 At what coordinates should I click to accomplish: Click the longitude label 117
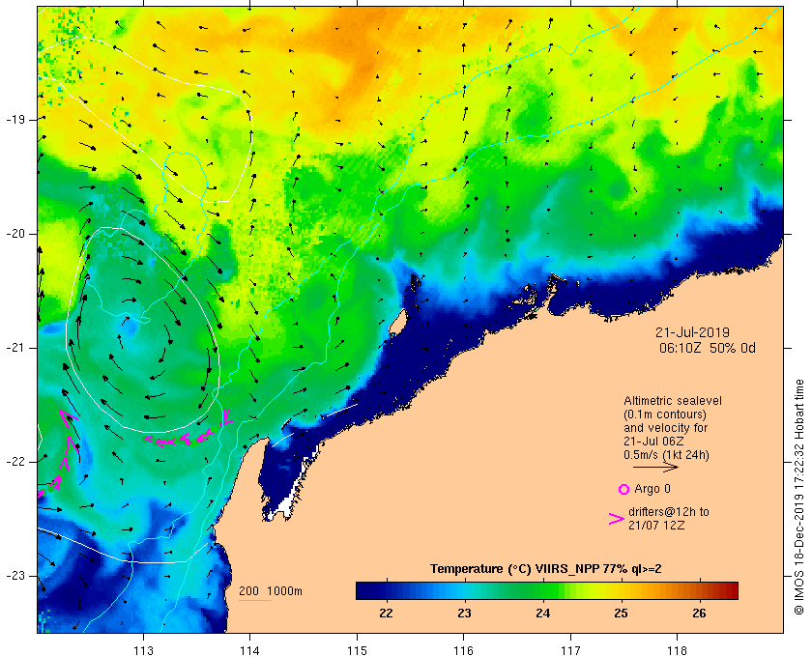[x=570, y=651]
